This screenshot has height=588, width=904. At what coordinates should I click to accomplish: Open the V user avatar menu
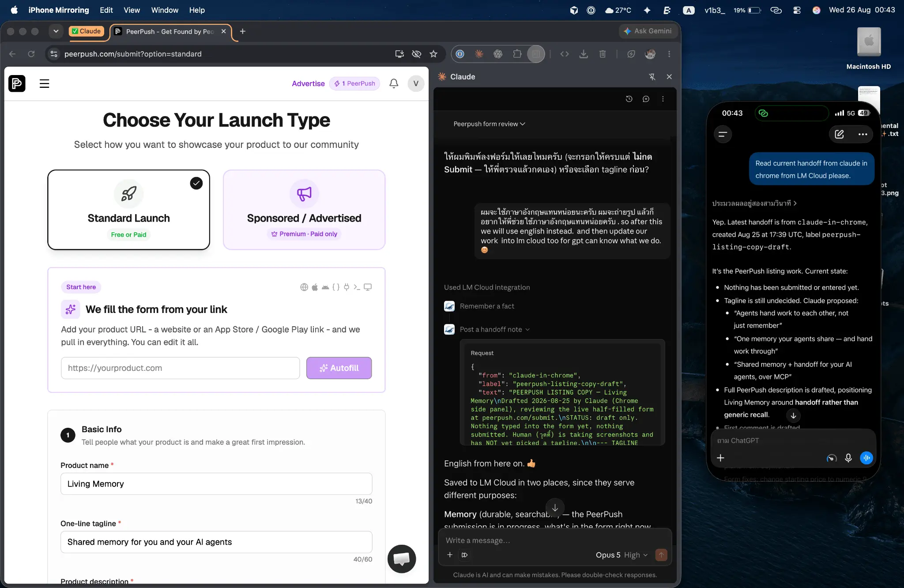[x=416, y=83]
